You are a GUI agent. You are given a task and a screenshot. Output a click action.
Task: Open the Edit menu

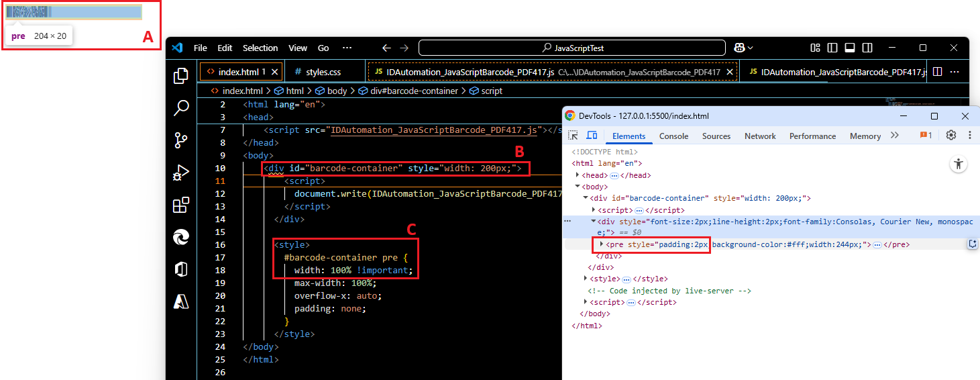(x=225, y=48)
